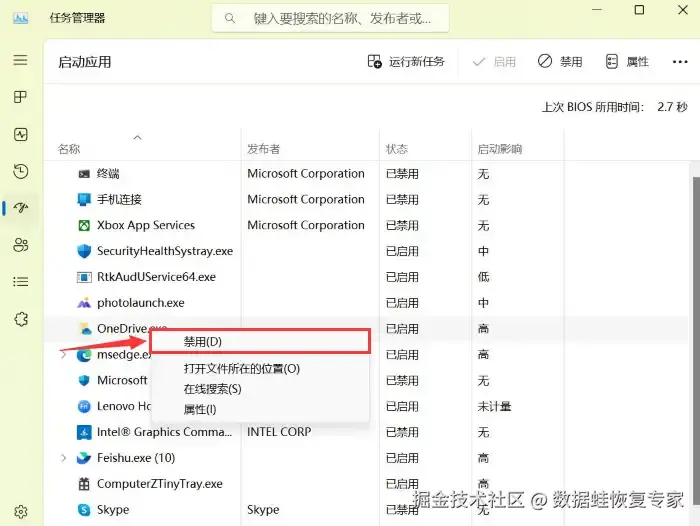Click the 手机连接 app icon
This screenshot has width=700, height=526.
pos(84,200)
